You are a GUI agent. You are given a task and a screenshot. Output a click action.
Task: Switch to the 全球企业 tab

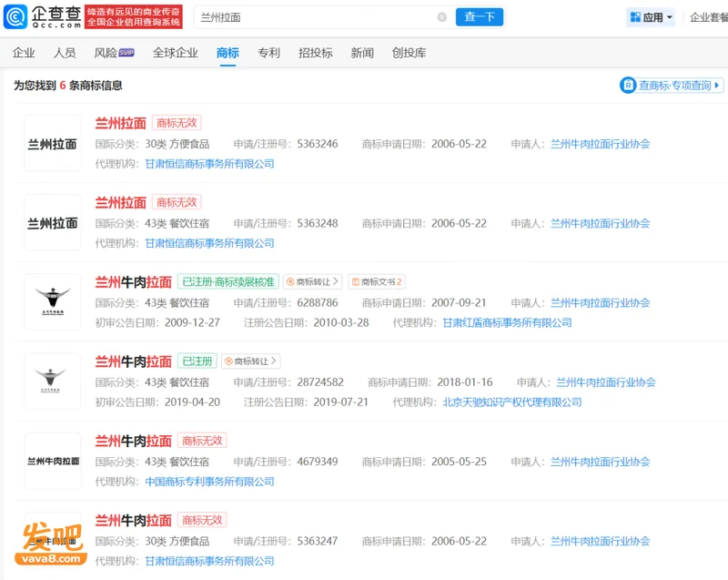pos(176,53)
